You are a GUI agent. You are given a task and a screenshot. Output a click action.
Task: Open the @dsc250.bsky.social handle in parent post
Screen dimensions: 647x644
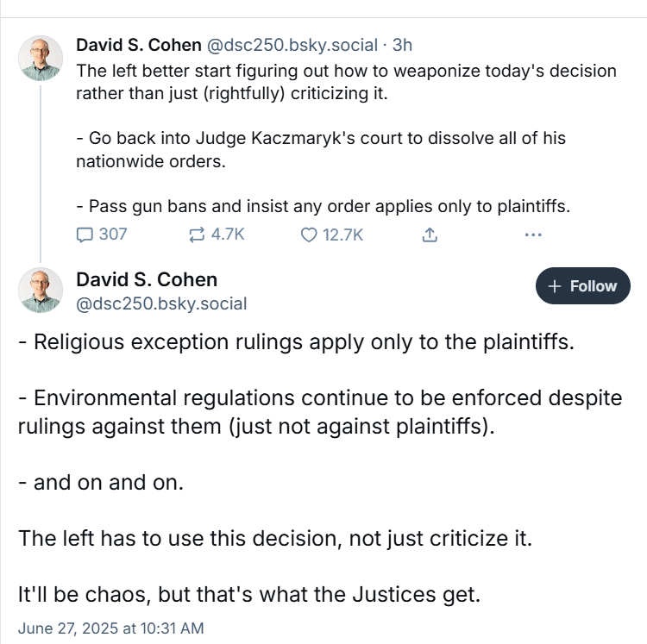[x=292, y=45]
